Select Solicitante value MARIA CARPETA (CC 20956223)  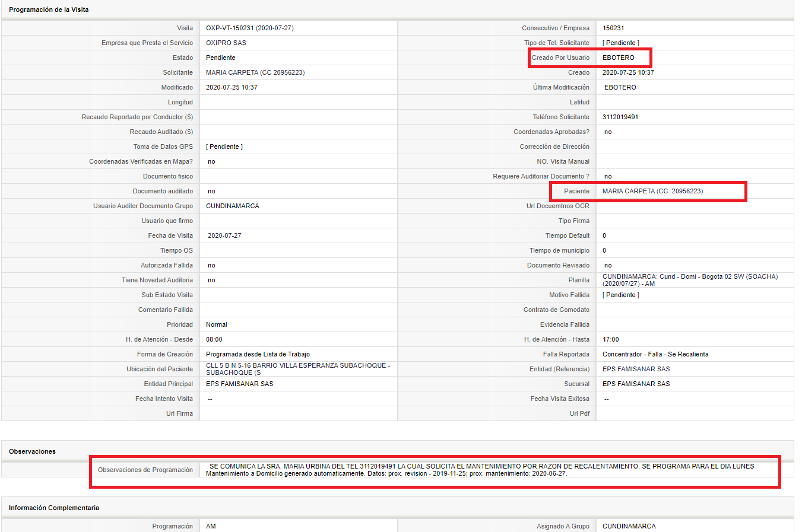tap(255, 72)
